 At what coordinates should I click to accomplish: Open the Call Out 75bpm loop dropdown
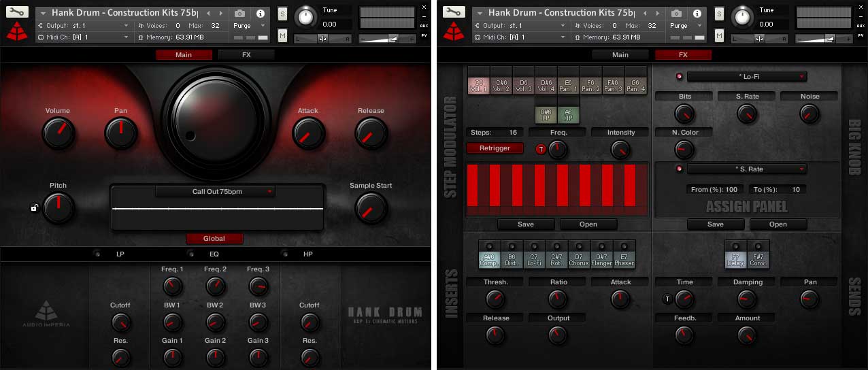216,192
